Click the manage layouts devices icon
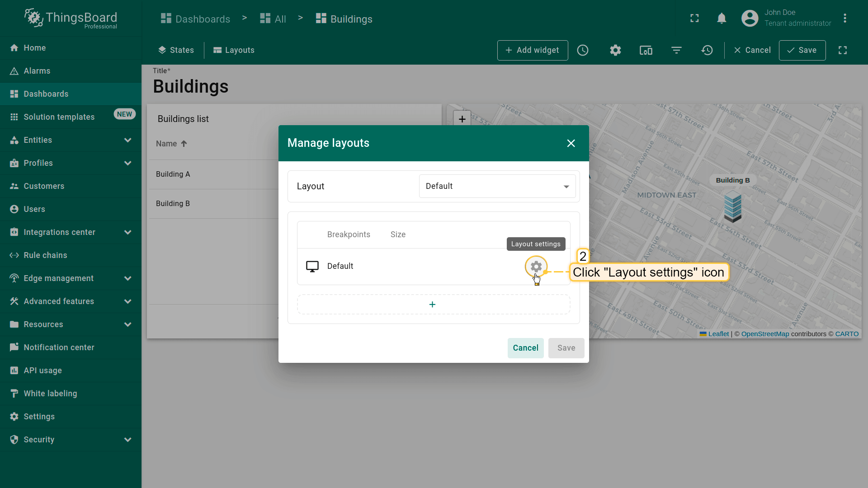This screenshot has width=868, height=488. coord(646,50)
